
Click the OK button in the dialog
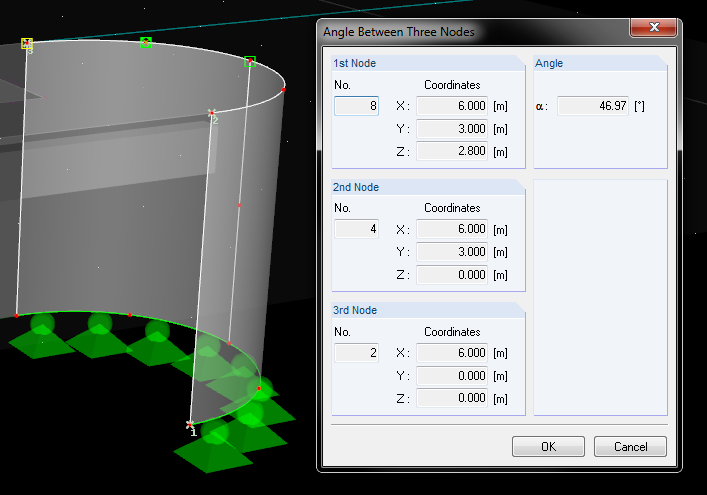tap(548, 446)
